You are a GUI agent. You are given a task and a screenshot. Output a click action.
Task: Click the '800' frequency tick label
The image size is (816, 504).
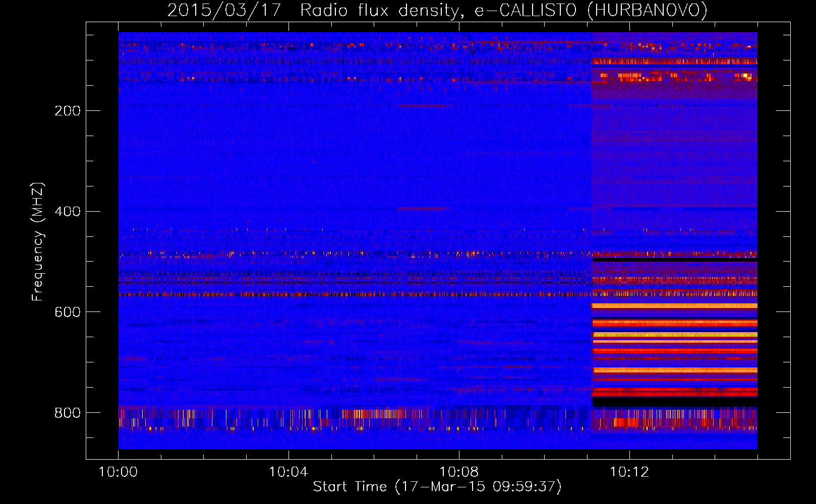[x=68, y=413]
